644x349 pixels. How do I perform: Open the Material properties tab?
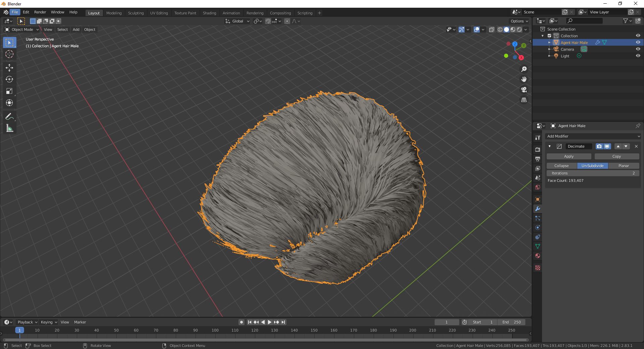[x=538, y=256]
